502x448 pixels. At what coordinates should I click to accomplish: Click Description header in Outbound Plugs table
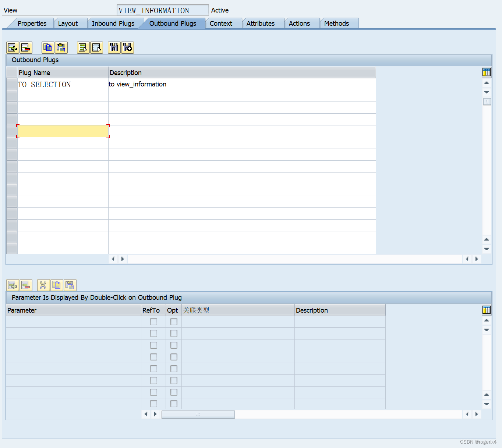[x=242, y=73]
